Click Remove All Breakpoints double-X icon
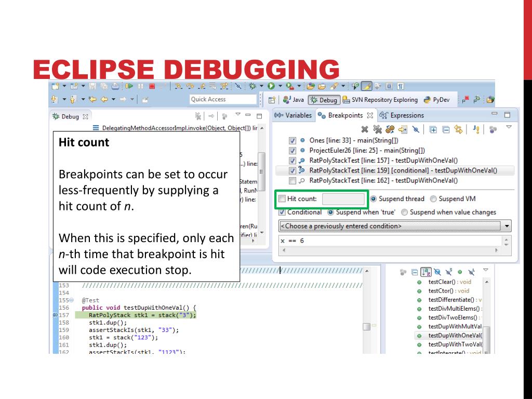532x399 pixels. click(377, 129)
